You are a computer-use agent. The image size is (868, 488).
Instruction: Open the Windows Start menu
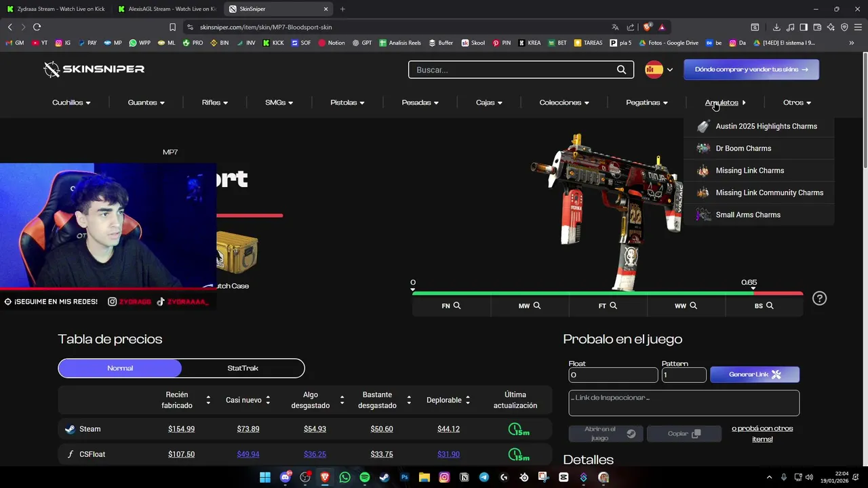(x=265, y=477)
